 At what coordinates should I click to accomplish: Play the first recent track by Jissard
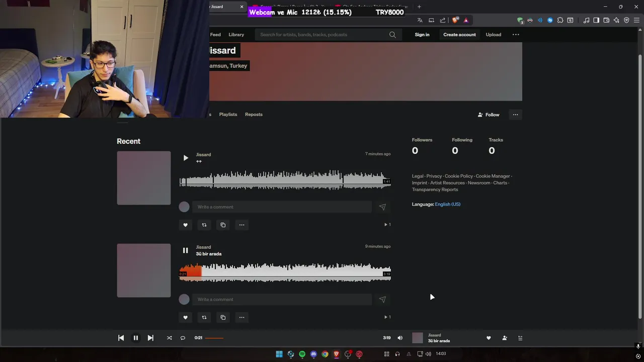pyautogui.click(x=186, y=158)
